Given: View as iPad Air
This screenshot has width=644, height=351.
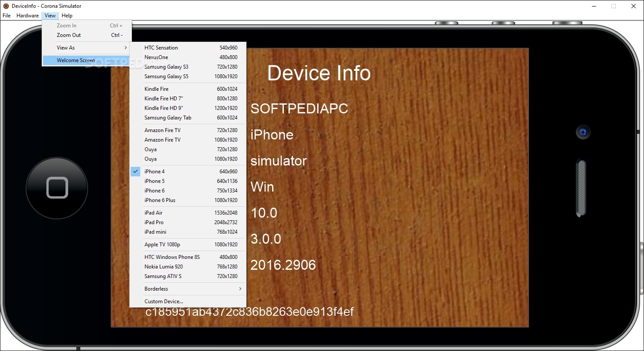Looking at the screenshot, I should tap(188, 213).
